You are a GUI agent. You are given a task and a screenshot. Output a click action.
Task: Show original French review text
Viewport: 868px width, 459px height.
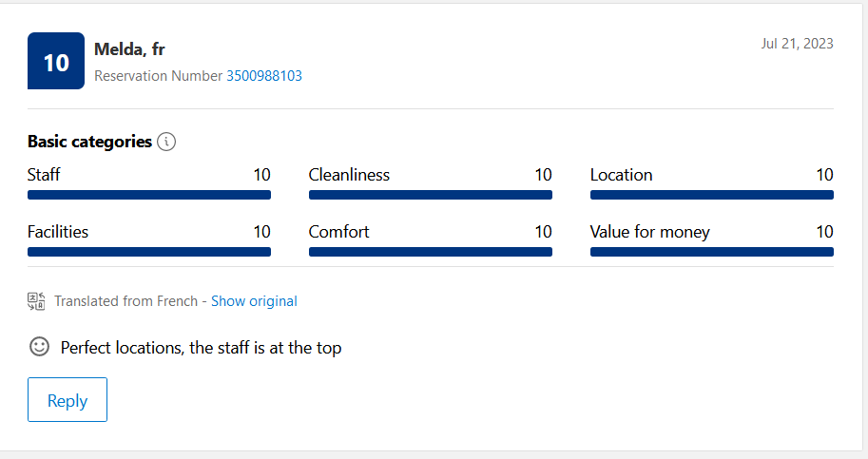254,301
